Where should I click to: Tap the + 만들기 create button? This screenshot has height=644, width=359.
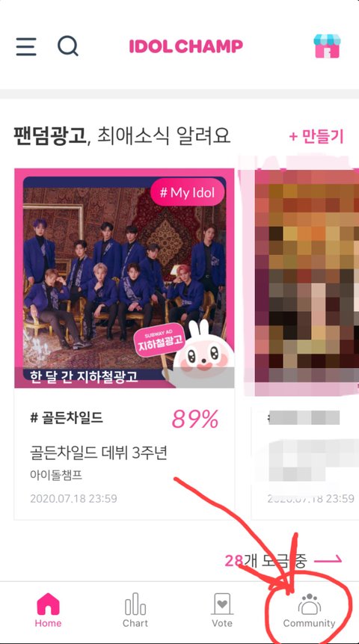tap(316, 137)
